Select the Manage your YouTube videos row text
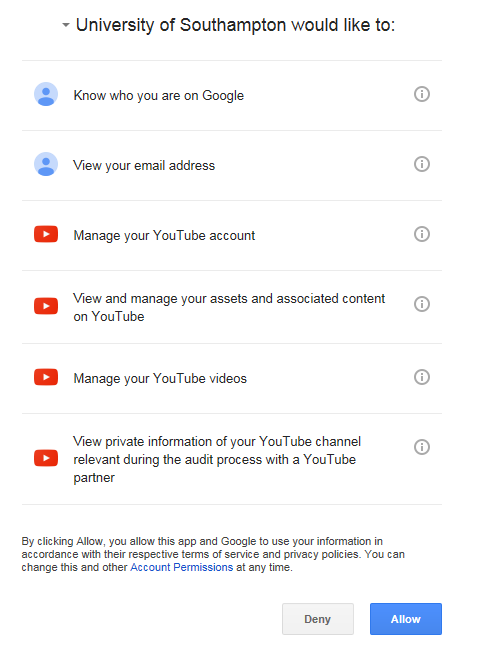 [160, 378]
